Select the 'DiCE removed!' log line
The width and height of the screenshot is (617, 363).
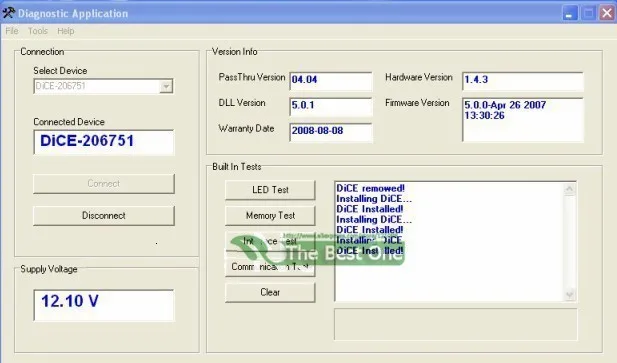click(x=370, y=188)
